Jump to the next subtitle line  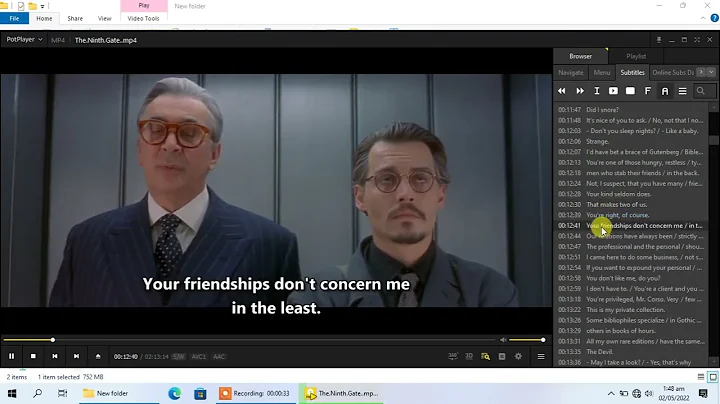(x=580, y=91)
